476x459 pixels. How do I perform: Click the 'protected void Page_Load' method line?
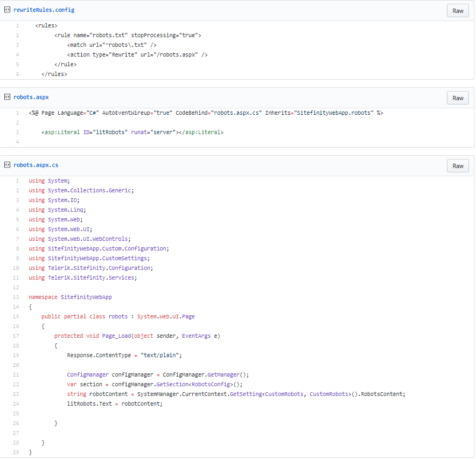point(137,336)
